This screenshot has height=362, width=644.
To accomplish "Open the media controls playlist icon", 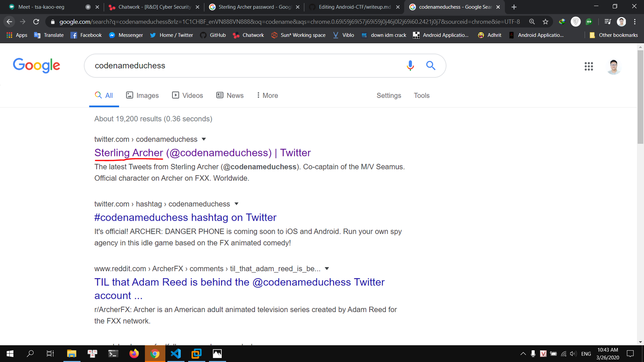I will coord(608,22).
